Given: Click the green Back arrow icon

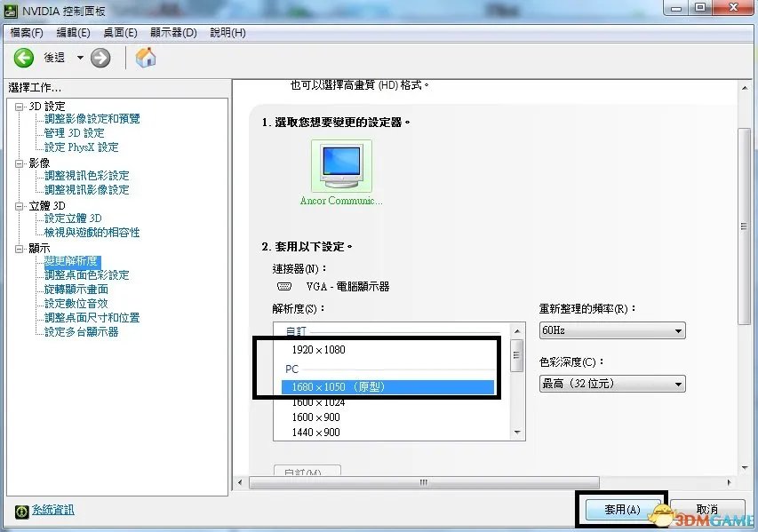Looking at the screenshot, I should pyautogui.click(x=24, y=58).
